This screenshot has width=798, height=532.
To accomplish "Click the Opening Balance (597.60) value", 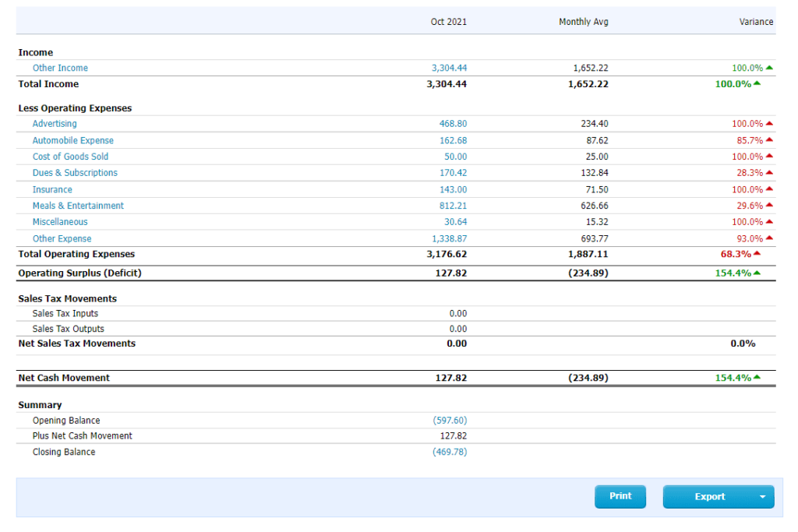I will click(x=450, y=421).
